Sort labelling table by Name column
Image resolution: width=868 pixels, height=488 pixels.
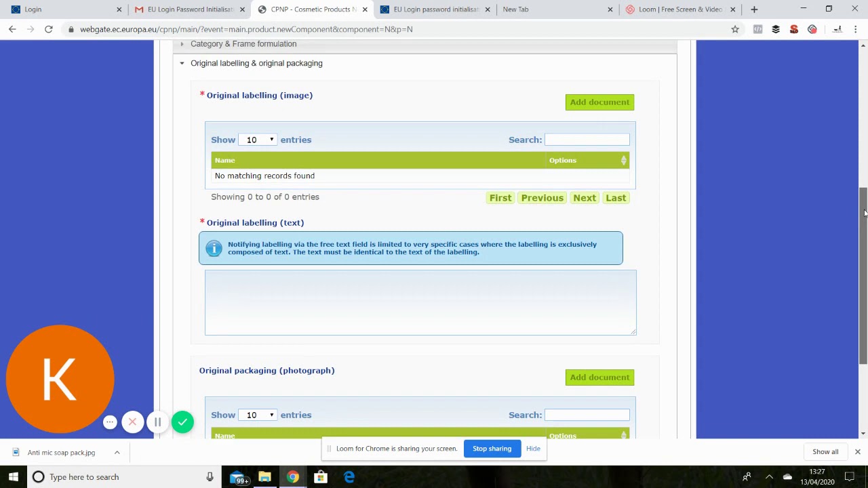pyautogui.click(x=380, y=161)
